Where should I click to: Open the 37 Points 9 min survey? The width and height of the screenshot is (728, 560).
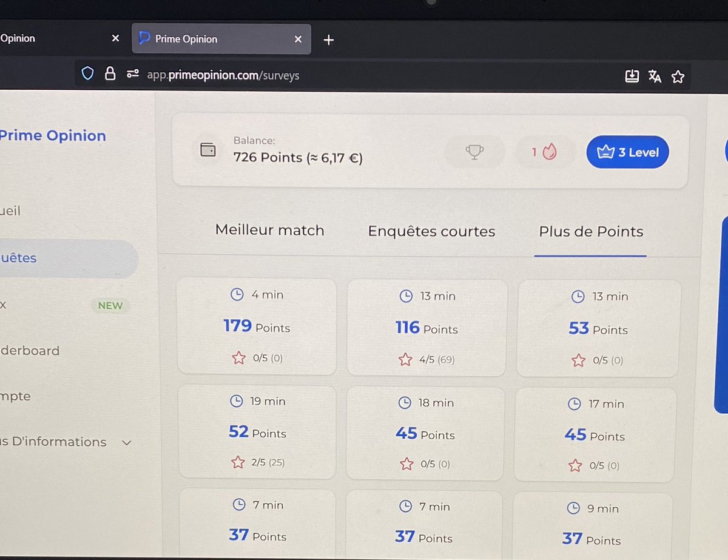(592, 525)
